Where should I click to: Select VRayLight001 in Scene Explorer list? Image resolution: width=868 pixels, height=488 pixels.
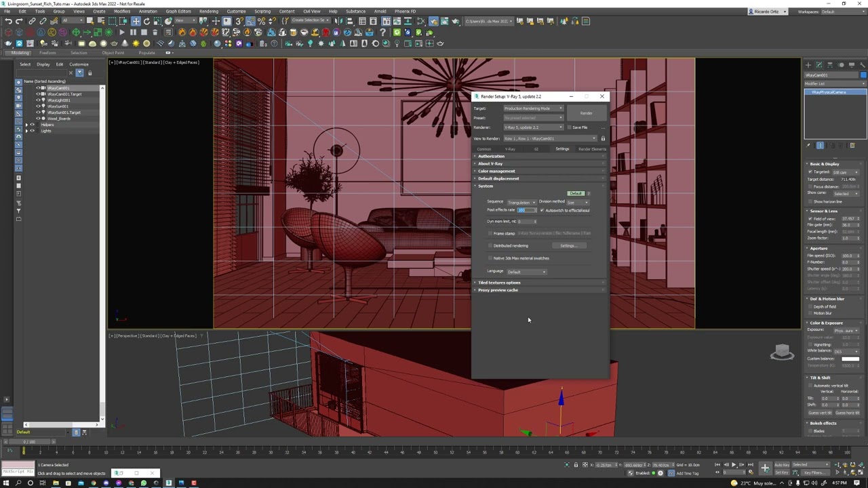click(58, 100)
